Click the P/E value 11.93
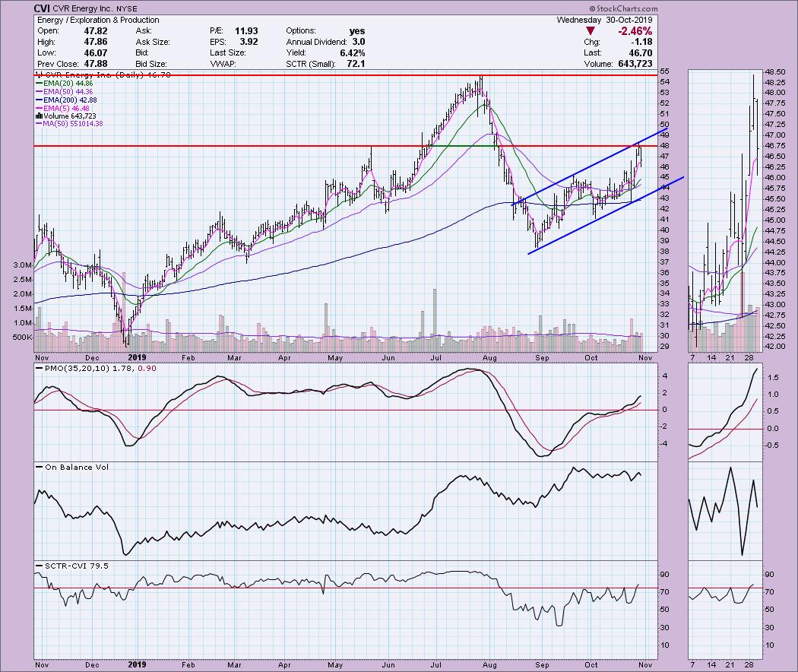The image size is (798, 672). 246,30
